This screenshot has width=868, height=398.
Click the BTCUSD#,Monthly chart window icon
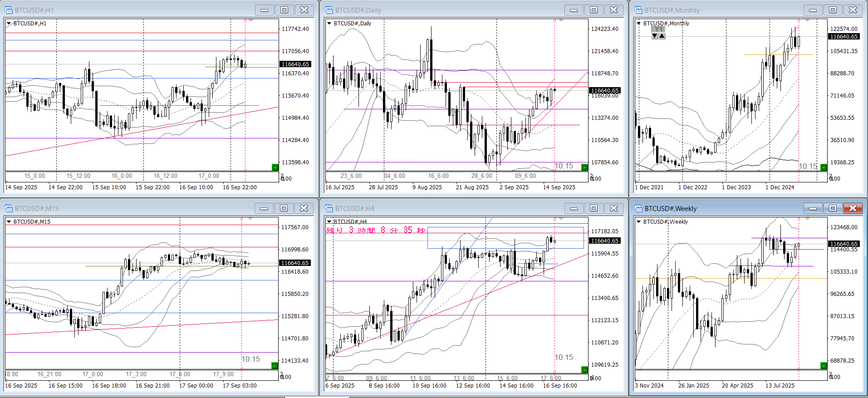click(638, 10)
